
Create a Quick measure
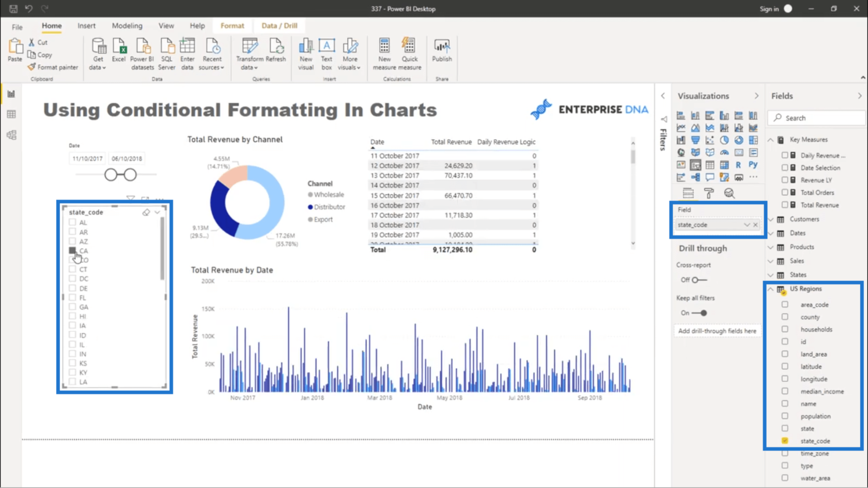409,54
